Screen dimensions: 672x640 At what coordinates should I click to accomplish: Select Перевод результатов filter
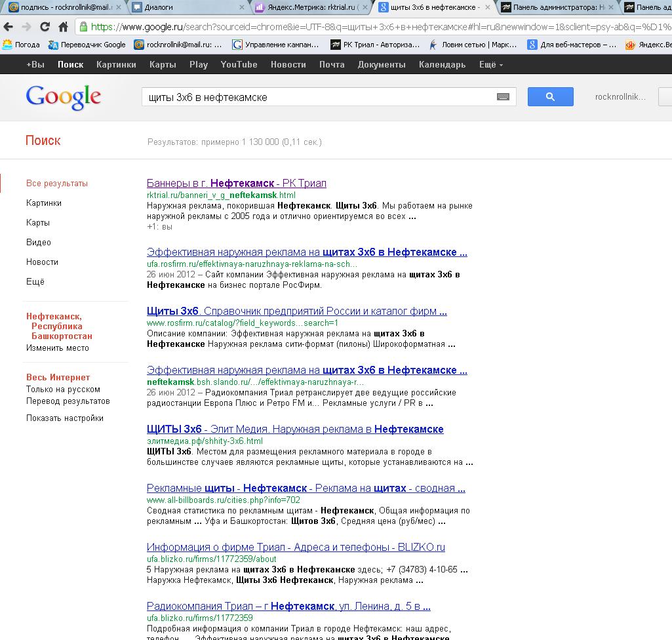pos(68,401)
